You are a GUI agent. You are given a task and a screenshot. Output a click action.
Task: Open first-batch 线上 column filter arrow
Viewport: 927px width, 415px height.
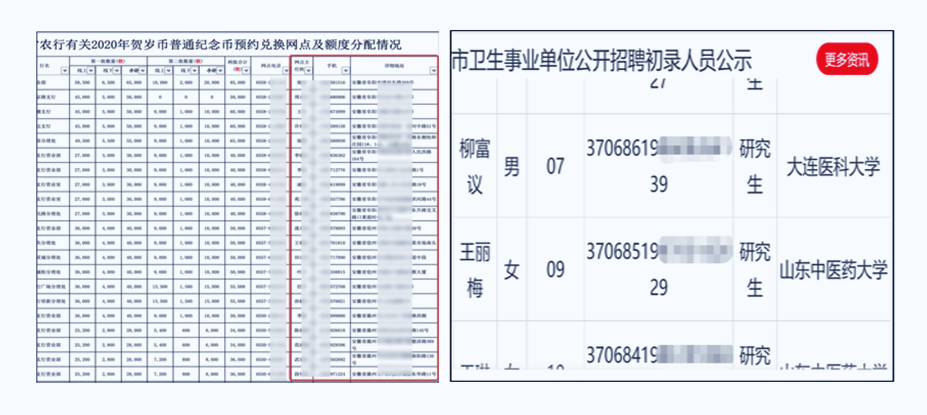(x=90, y=70)
